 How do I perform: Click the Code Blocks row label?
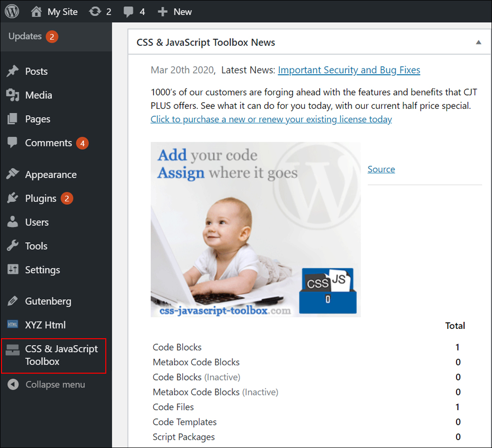coord(177,347)
